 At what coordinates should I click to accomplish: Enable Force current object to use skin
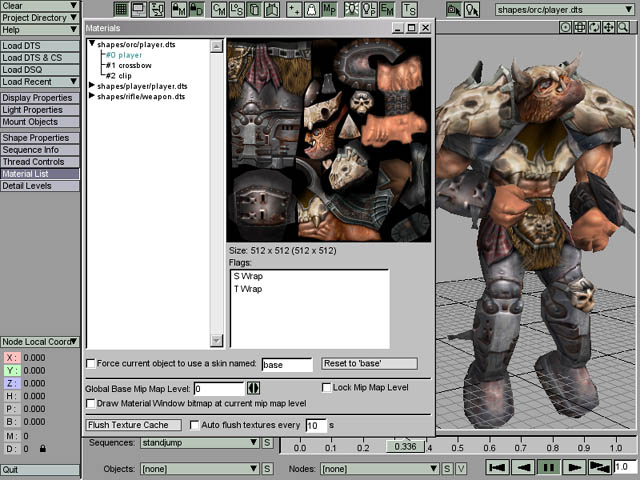tap(92, 364)
